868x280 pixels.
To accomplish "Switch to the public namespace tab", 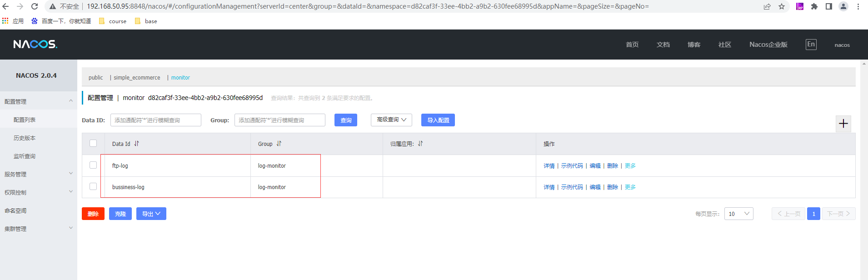I will [95, 78].
